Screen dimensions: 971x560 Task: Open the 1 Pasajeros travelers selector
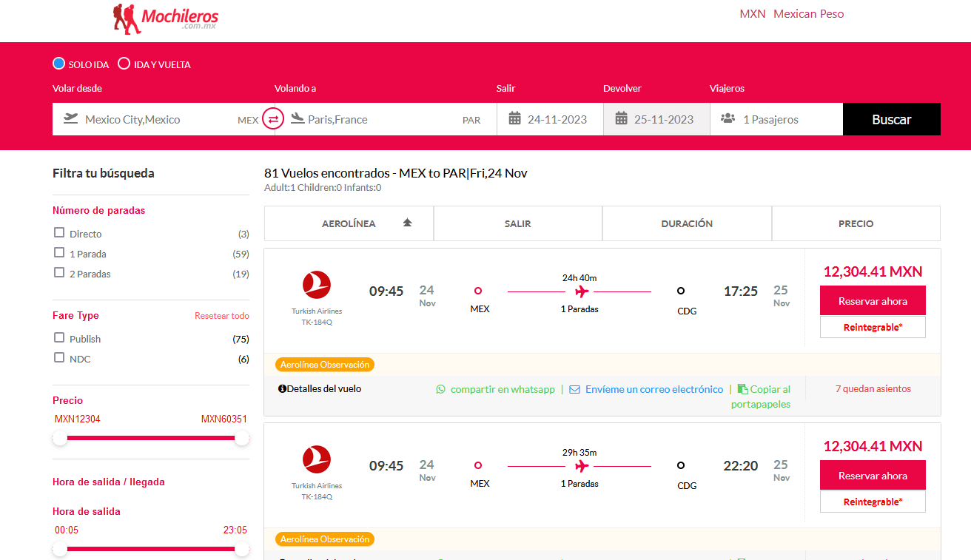coord(776,119)
